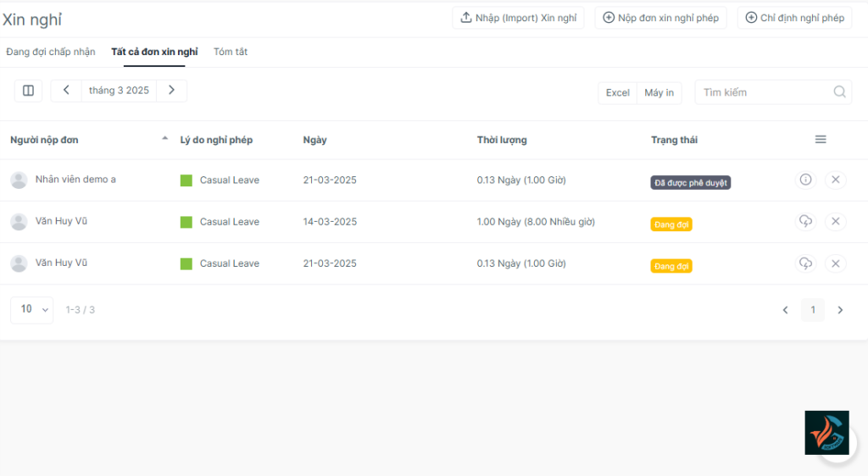The width and height of the screenshot is (868, 476).
Task: Click the 1-3 / 3 record count
Action: click(81, 310)
